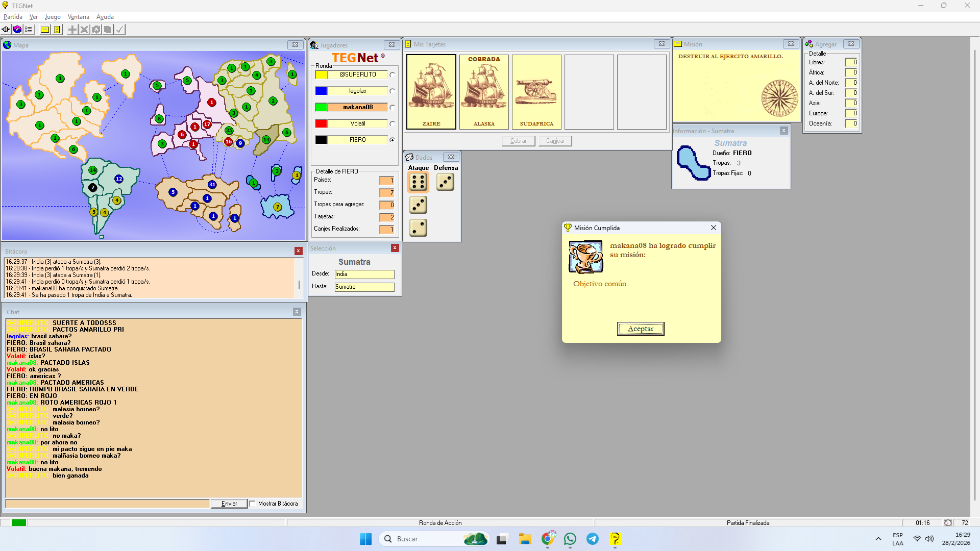Click the grayed checkmark toolbar icon
The width and height of the screenshot is (980, 551).
pos(119,30)
